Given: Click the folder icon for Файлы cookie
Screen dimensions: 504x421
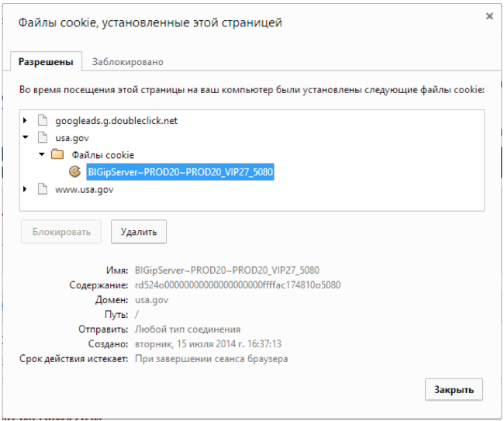Looking at the screenshot, I should click(x=57, y=155).
